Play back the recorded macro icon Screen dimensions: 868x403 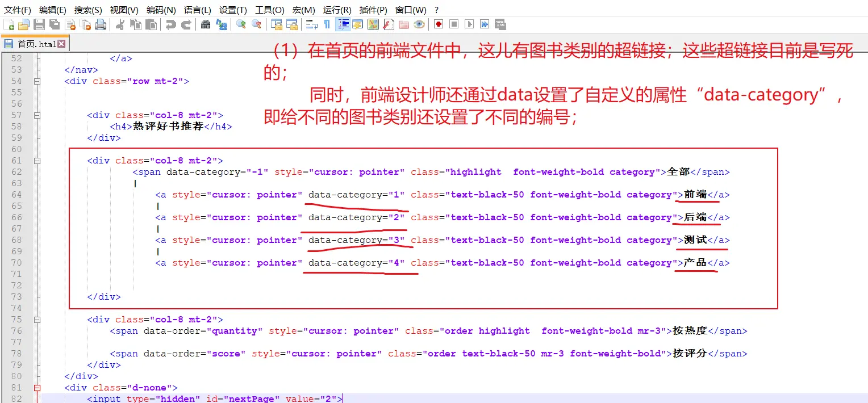click(x=469, y=24)
